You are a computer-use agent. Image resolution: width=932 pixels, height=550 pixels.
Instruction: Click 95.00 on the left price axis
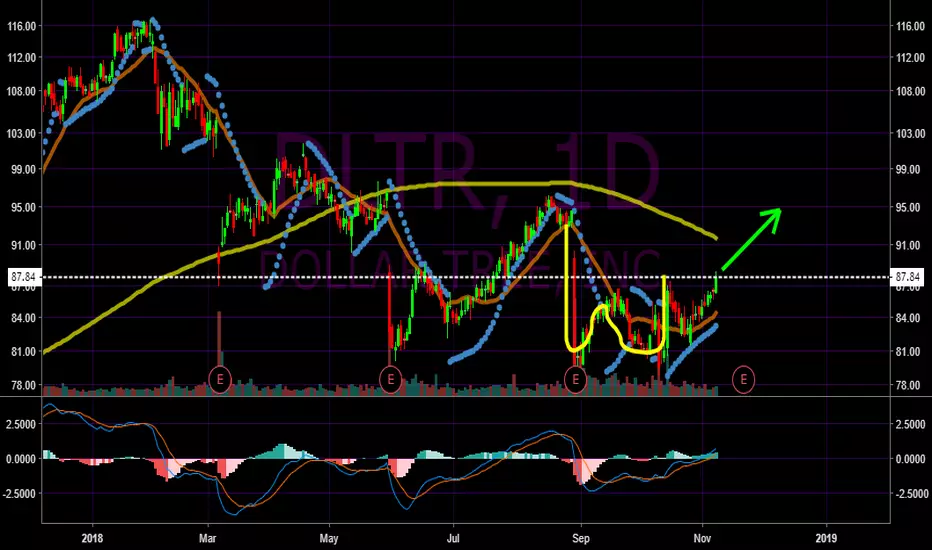(x=23, y=208)
